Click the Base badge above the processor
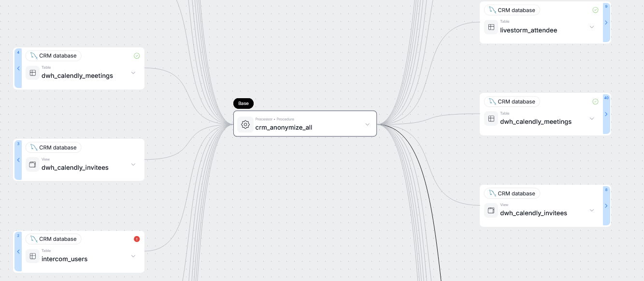 pos(243,104)
